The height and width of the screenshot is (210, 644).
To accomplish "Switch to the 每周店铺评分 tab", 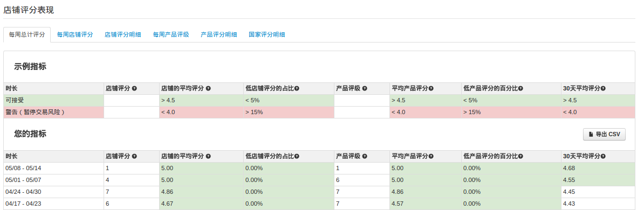I will [x=75, y=35].
